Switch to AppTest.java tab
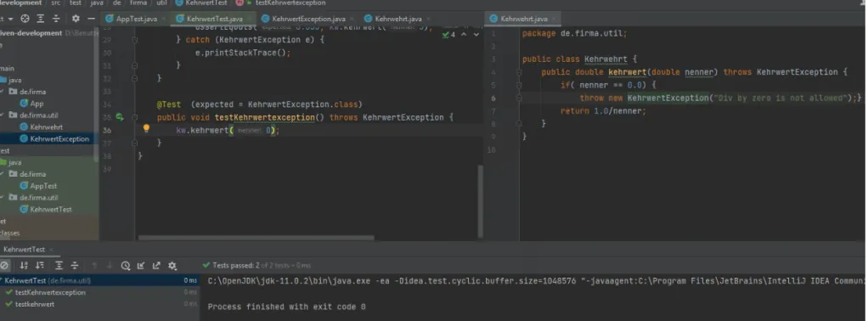Viewport: 868px width, 321px height. click(136, 19)
